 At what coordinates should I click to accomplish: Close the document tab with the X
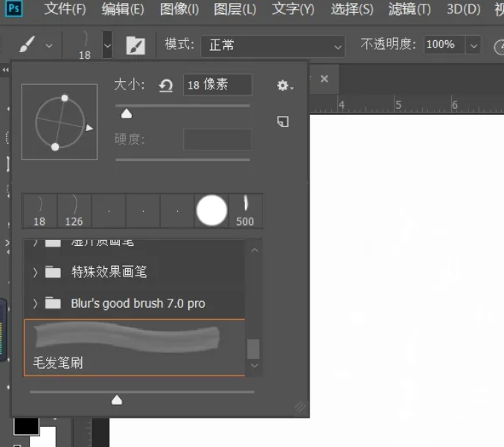point(324,78)
